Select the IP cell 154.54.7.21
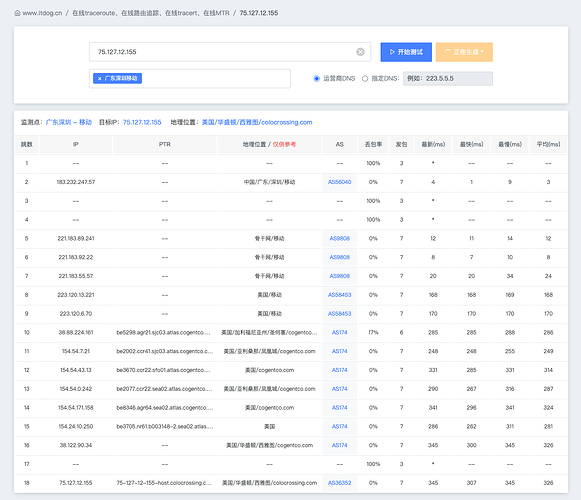Image resolution: width=581 pixels, height=500 pixels. [x=76, y=351]
